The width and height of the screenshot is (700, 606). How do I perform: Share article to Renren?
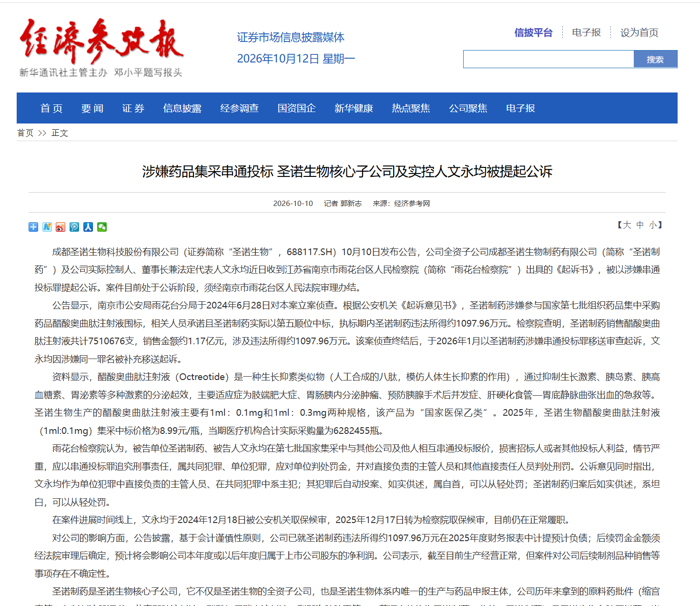(88, 227)
